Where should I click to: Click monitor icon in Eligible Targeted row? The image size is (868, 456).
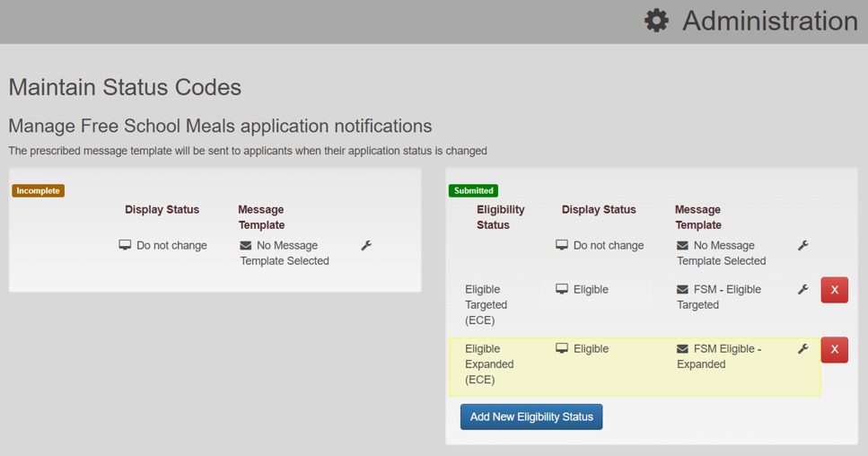[x=562, y=289]
